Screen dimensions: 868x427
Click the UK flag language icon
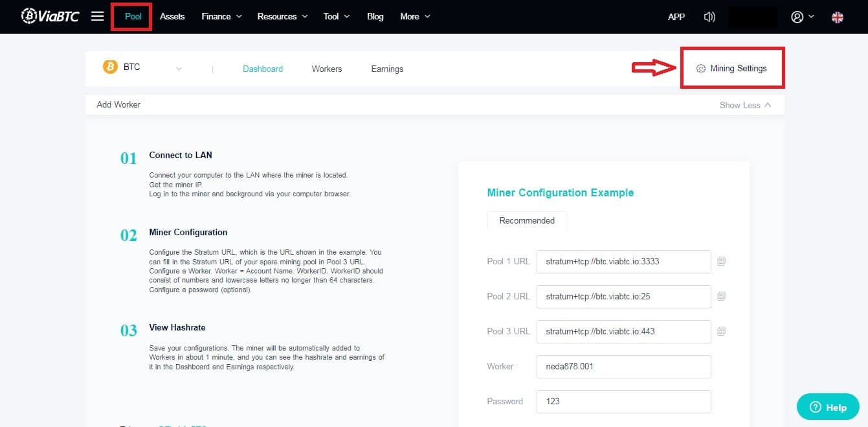tap(838, 17)
